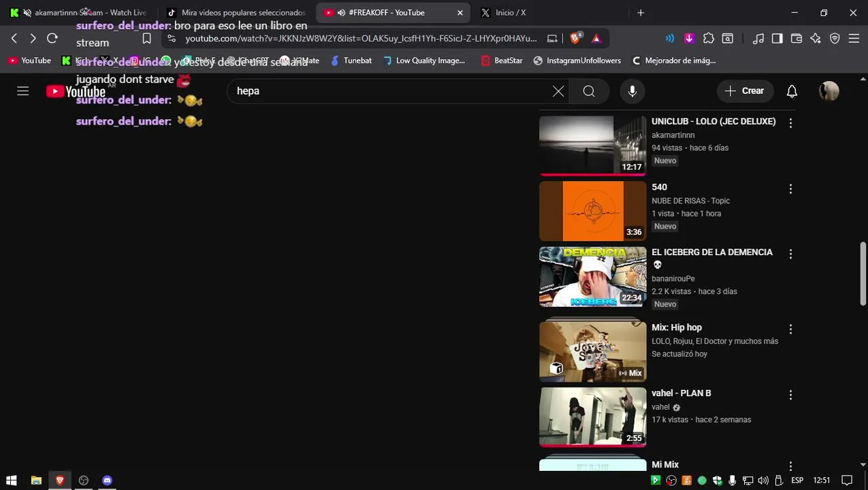Go back with the browser back arrow
The width and height of the screenshot is (868, 490).
pyautogui.click(x=14, y=39)
